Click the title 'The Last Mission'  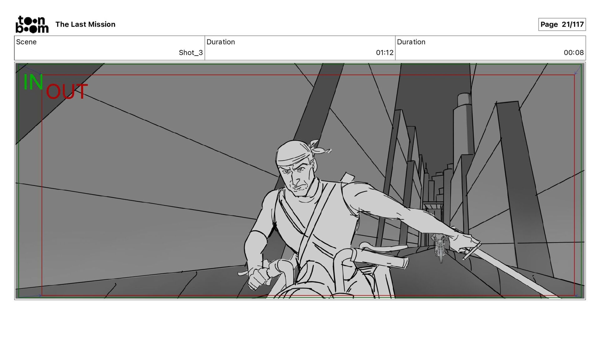(85, 24)
